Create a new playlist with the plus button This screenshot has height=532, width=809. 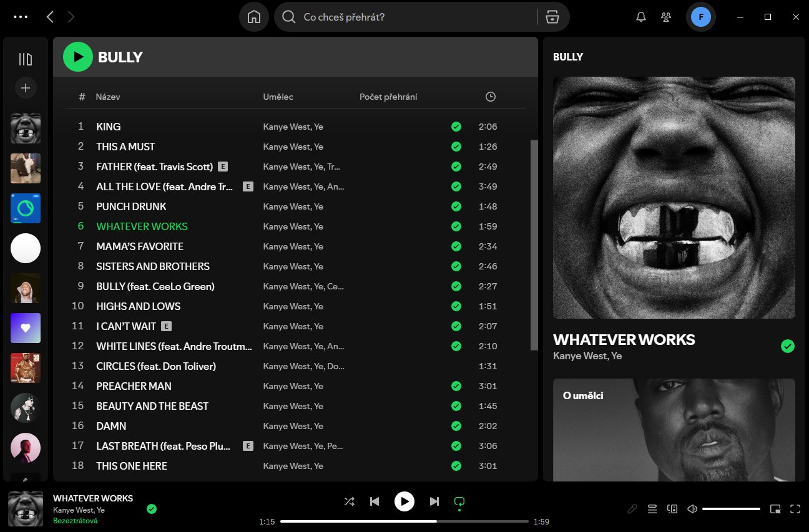[26, 88]
